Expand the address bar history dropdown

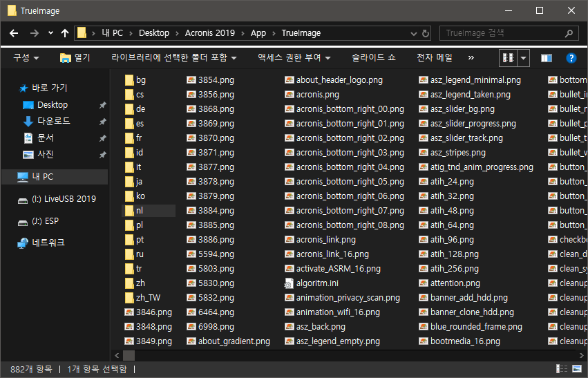[x=414, y=33]
